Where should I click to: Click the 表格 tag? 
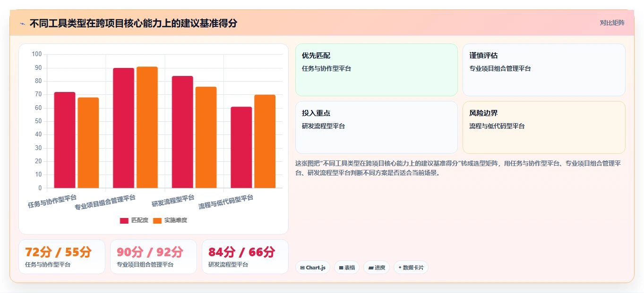tap(347, 268)
